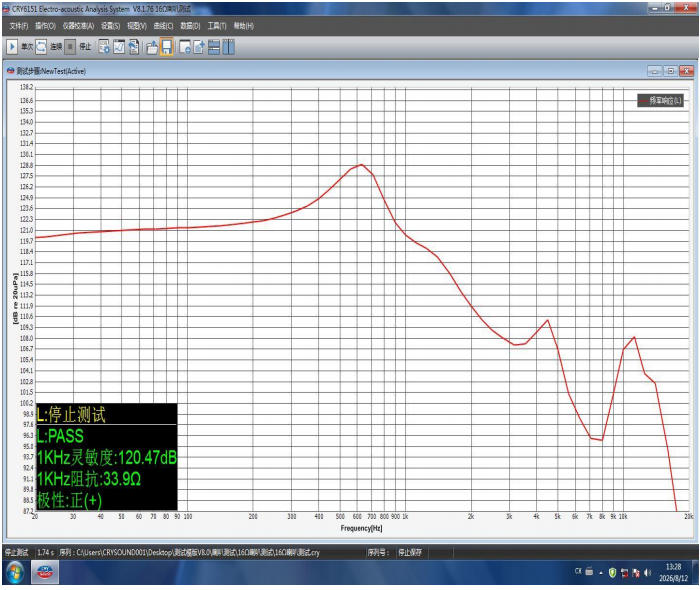Show hidden system tray icons arrow
This screenshot has height=590, width=700.
tap(601, 573)
